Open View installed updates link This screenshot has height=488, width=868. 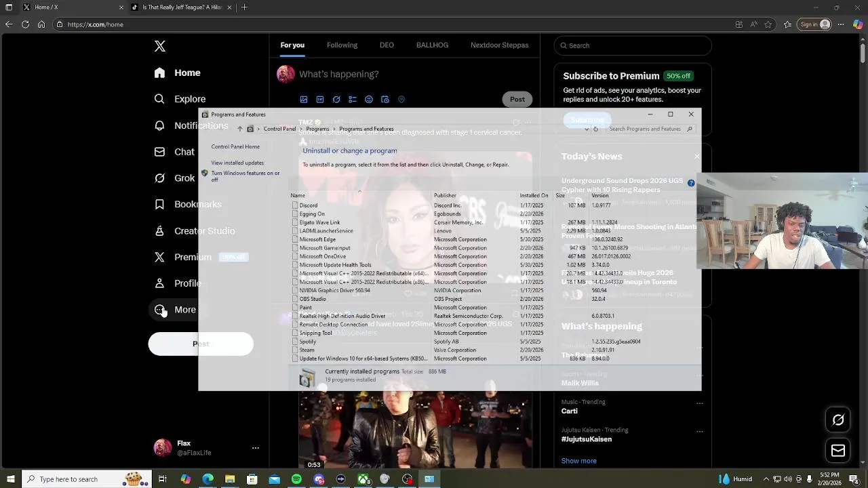[237, 163]
